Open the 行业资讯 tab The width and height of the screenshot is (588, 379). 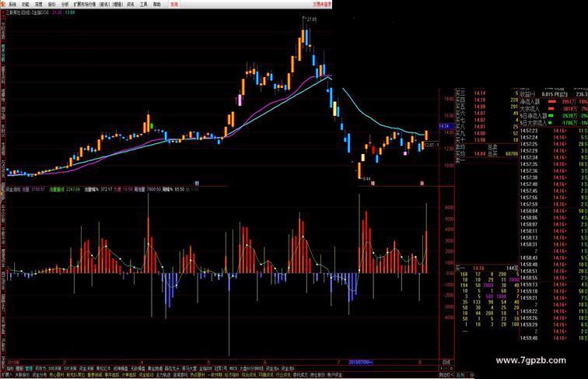pyautogui.click(x=283, y=374)
